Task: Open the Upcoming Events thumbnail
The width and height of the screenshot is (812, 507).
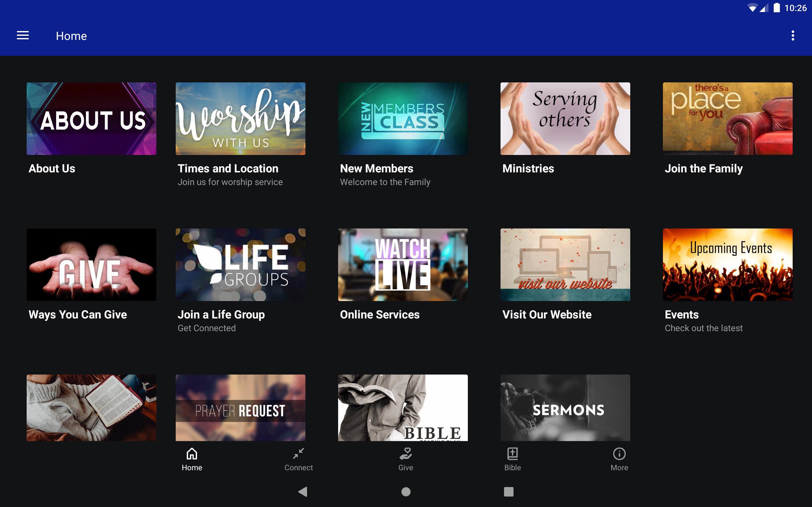Action: [x=727, y=265]
